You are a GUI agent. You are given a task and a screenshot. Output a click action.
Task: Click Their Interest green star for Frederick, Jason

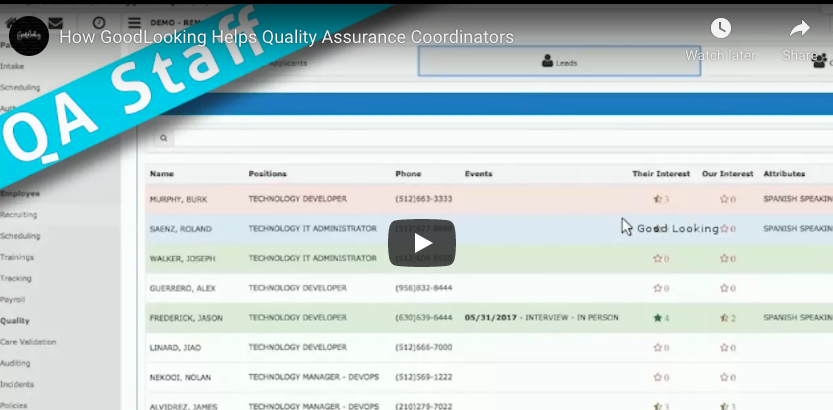click(x=657, y=318)
